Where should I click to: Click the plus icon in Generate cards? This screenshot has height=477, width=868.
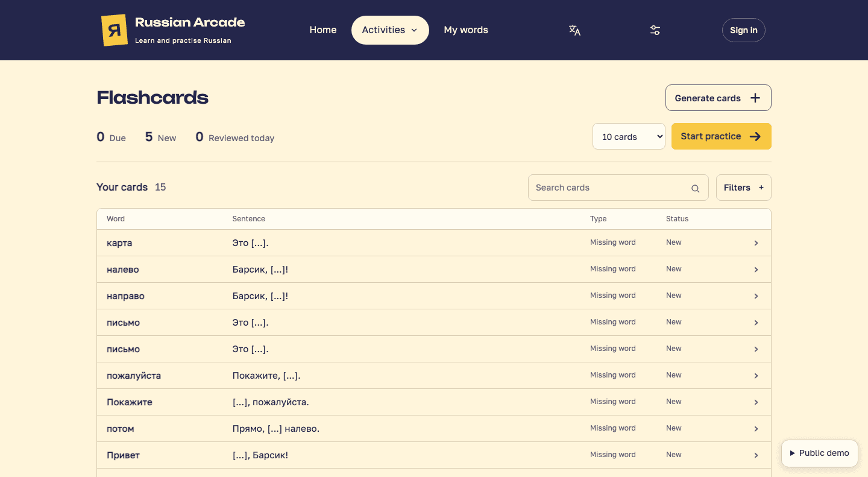pos(755,98)
